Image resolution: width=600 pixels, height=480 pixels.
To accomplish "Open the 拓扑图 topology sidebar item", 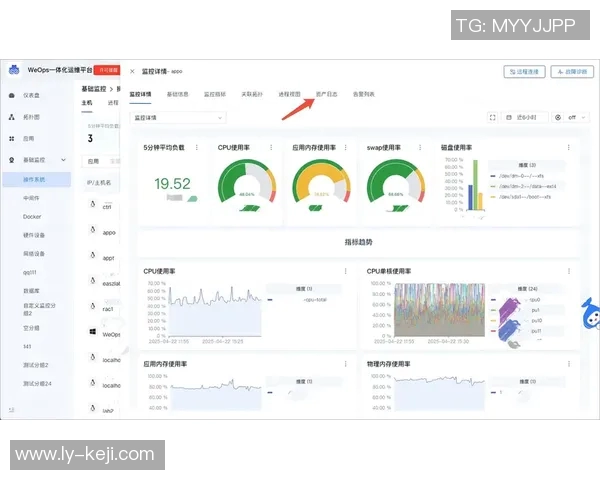I will coord(32,117).
